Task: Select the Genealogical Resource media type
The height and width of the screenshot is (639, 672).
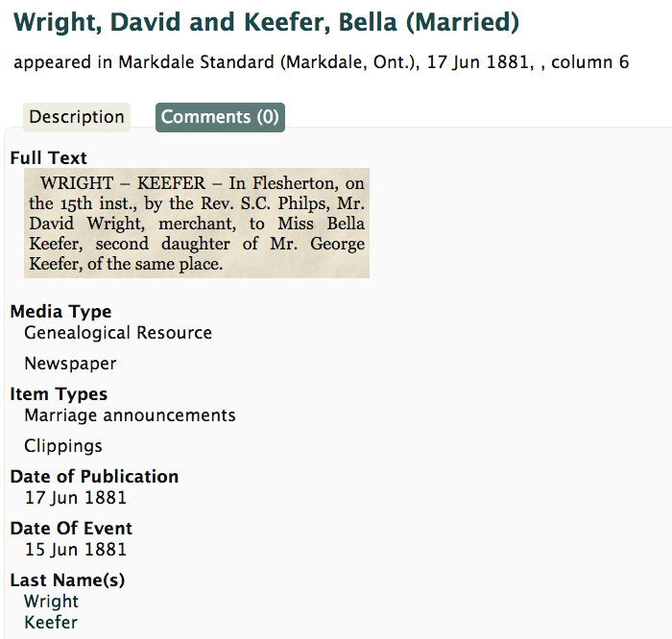Action: coord(118,333)
